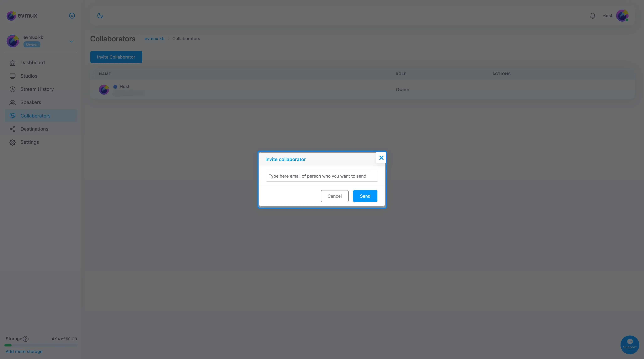
Task: Click the Settings gear icon
Action: [13, 142]
